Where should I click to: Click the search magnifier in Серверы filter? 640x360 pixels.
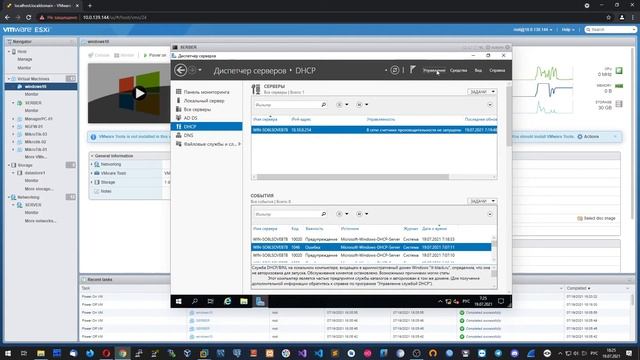[324, 105]
